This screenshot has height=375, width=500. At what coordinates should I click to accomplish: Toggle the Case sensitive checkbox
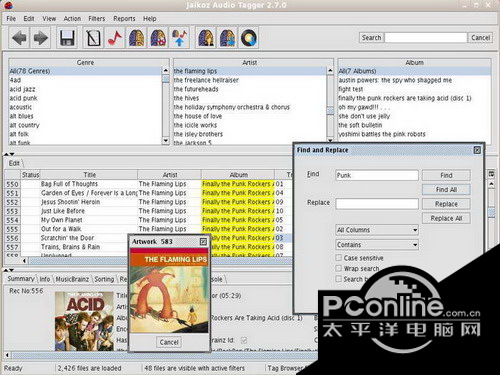pyautogui.click(x=339, y=258)
